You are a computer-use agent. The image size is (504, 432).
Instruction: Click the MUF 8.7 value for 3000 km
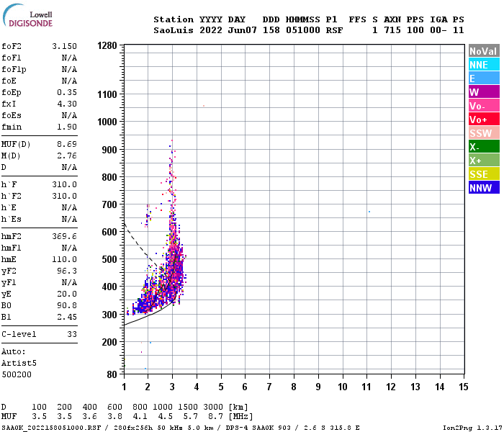[x=215, y=417]
